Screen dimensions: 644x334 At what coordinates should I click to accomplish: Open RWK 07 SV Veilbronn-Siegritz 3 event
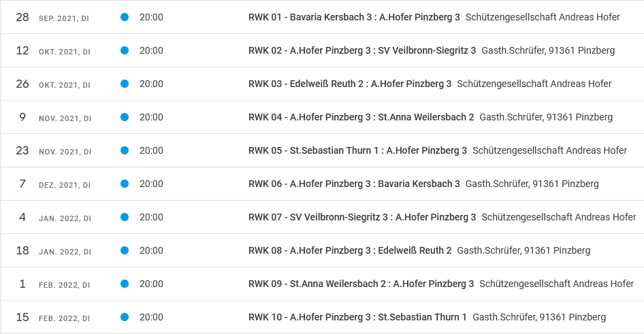pos(362,217)
